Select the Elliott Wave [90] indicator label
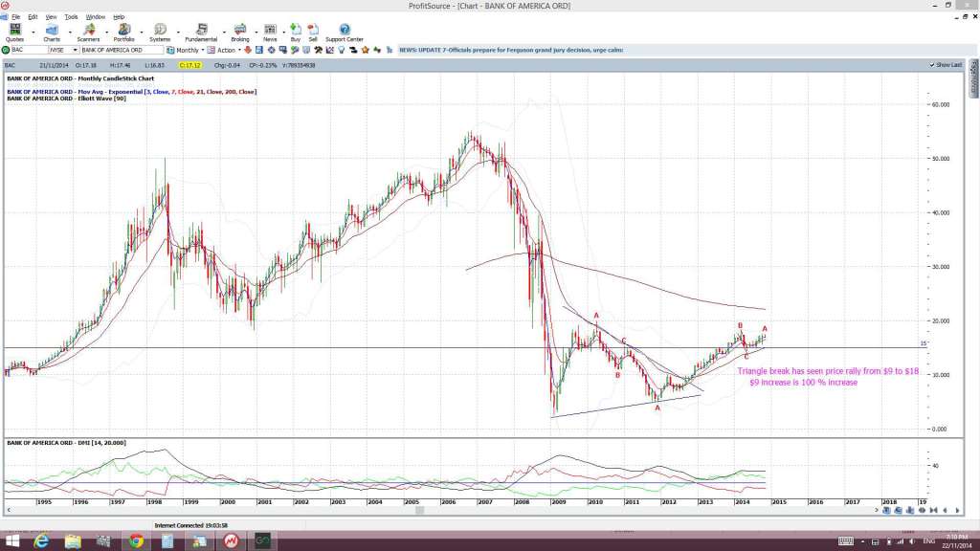This screenshot has height=551, width=980. pos(66,99)
